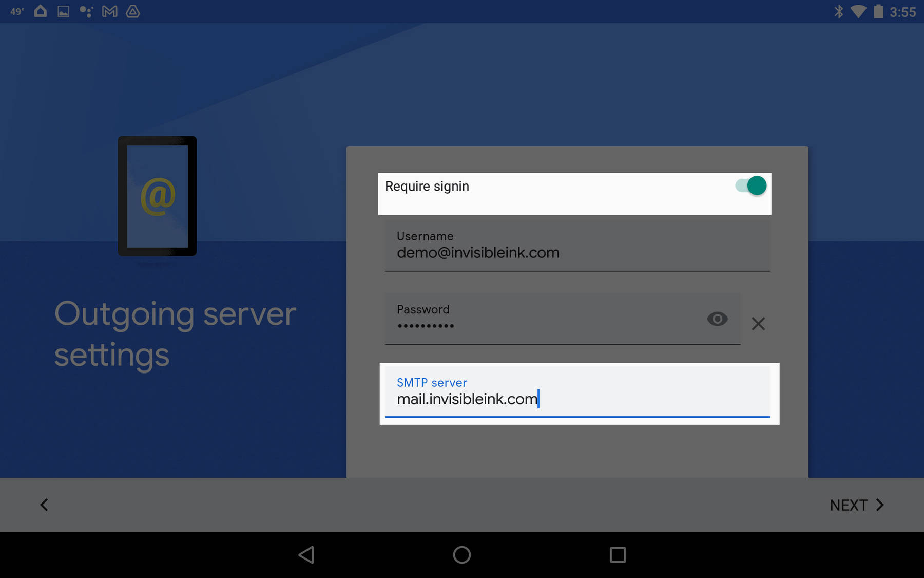Tap the Android home circle button
The width and height of the screenshot is (924, 578).
click(462, 555)
